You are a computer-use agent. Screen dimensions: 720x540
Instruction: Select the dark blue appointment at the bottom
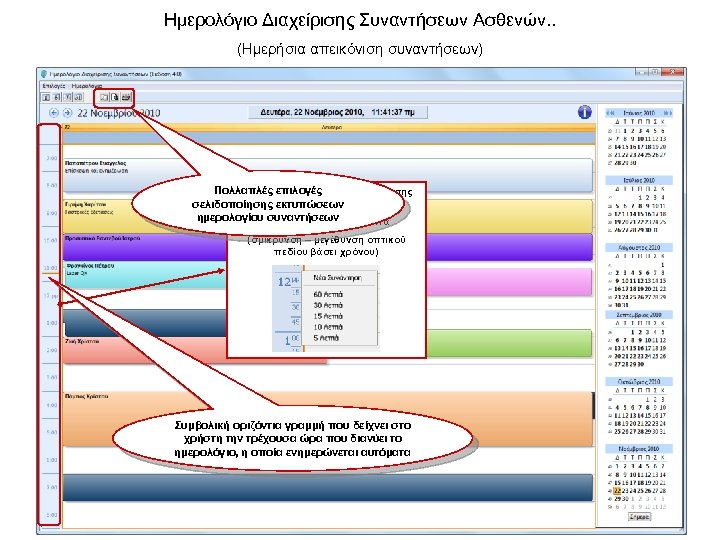point(327,488)
